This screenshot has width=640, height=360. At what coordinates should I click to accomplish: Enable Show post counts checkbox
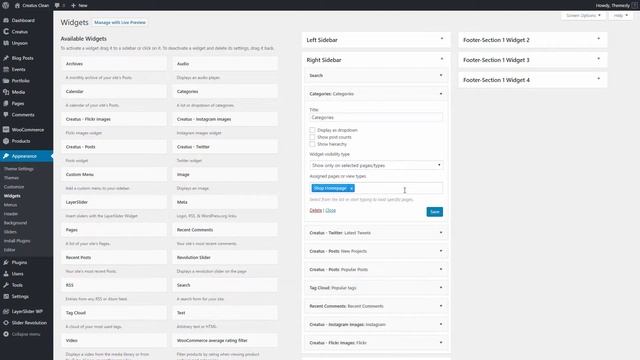pos(312,137)
